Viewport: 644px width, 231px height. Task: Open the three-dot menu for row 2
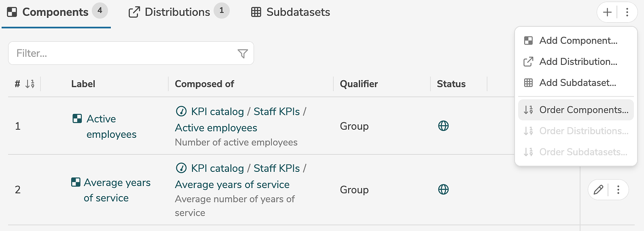(x=618, y=190)
